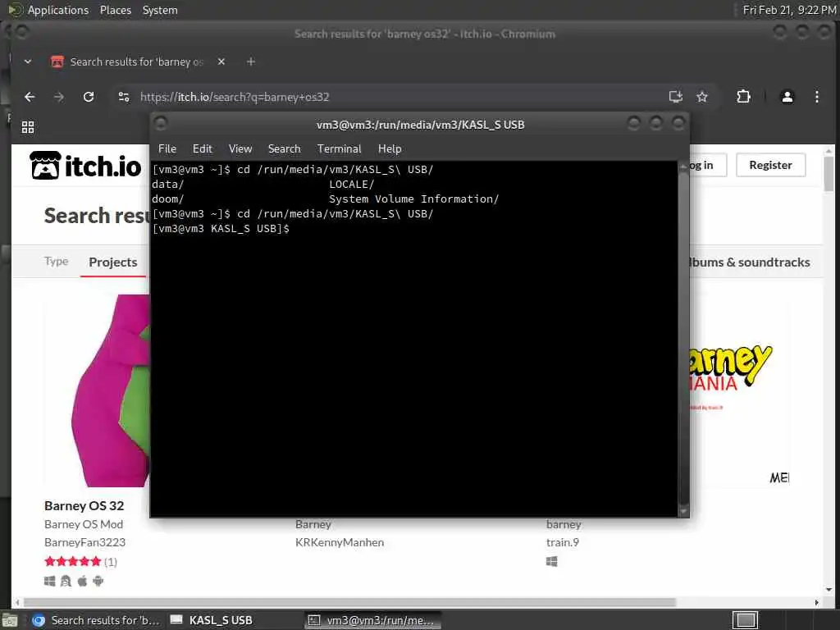840x630 pixels.
Task: Click the Android platform icon under Barney OS 32
Action: 98,582
